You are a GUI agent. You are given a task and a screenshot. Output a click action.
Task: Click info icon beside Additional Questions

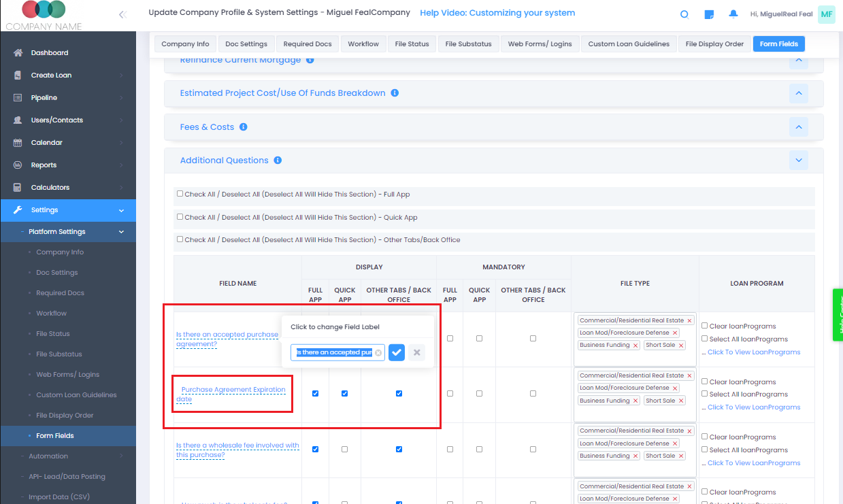pos(278,161)
